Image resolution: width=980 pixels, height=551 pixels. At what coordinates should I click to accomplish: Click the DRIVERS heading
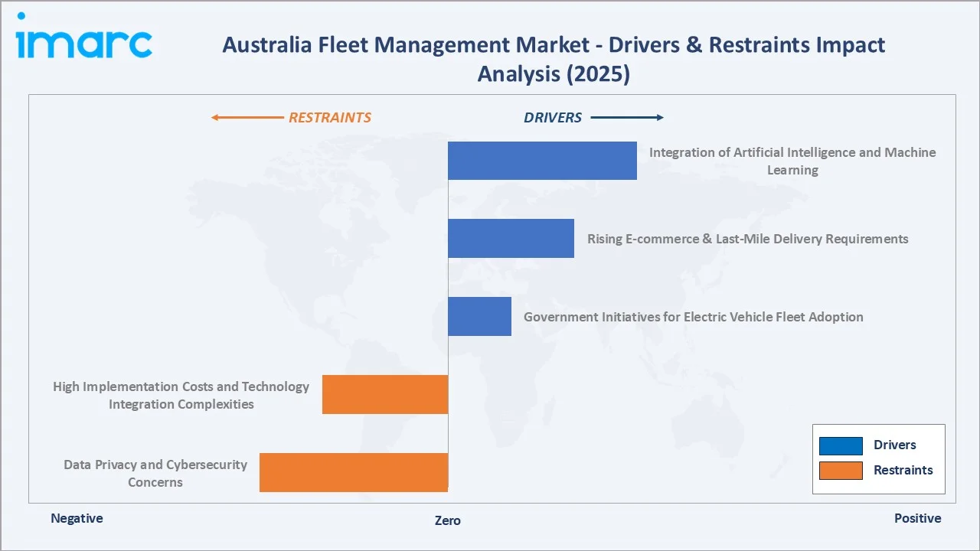(x=553, y=118)
